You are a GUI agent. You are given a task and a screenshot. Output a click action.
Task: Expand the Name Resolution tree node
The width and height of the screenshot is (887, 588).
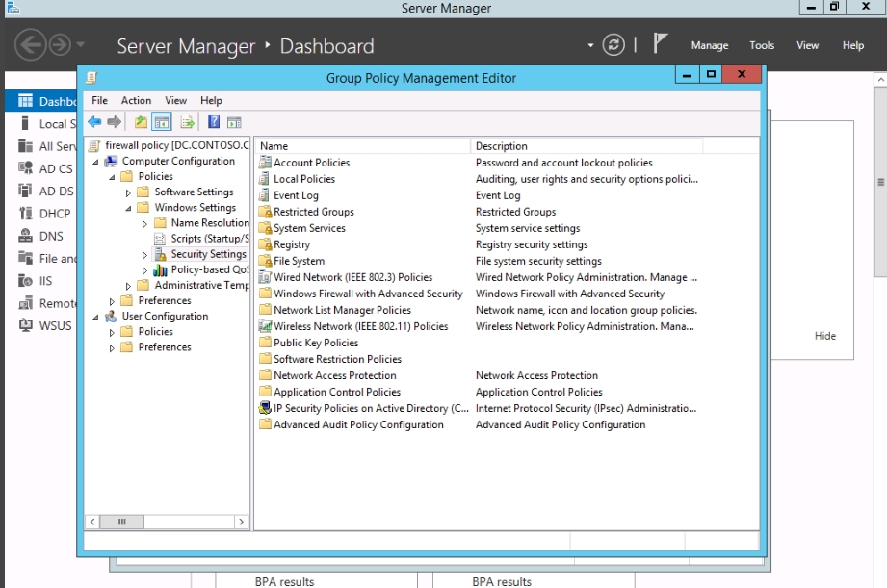click(144, 224)
